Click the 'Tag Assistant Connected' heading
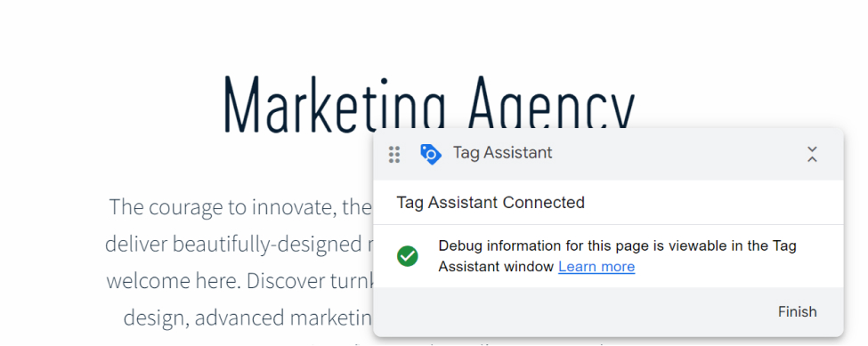 491,202
